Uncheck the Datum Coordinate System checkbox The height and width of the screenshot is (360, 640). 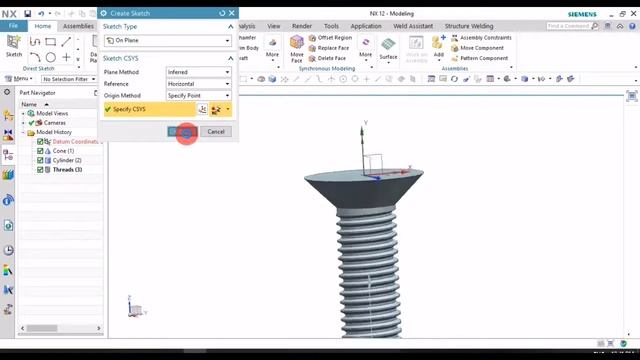click(x=40, y=141)
